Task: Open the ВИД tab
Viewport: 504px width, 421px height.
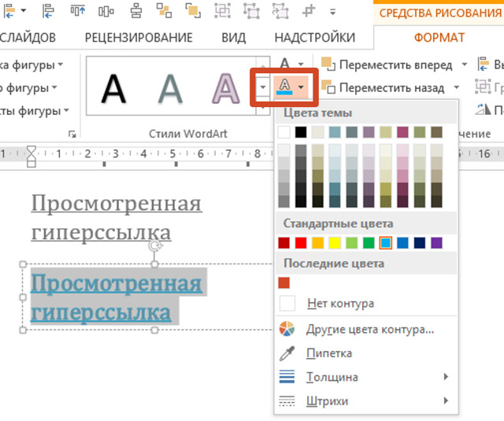Action: tap(233, 38)
